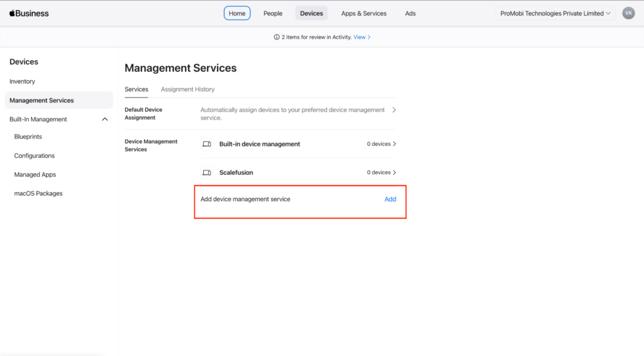Image resolution: width=644 pixels, height=356 pixels.
Task: Open the VK account avatar
Action: pos(628,13)
